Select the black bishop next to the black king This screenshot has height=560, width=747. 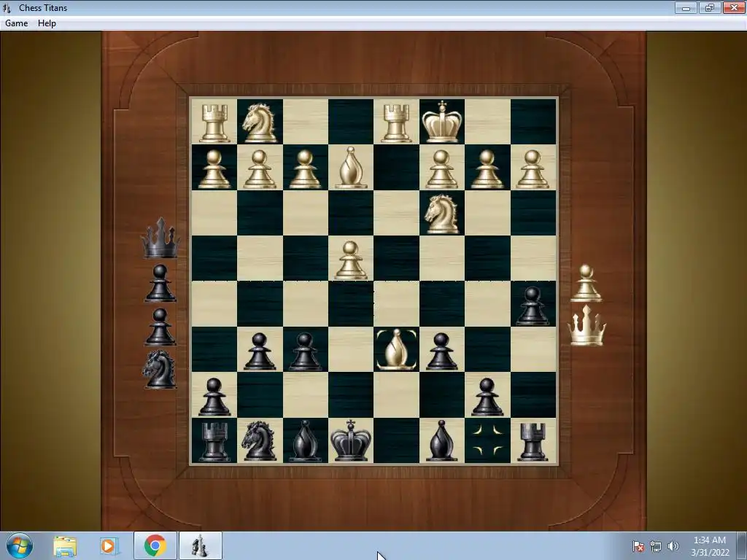click(305, 441)
